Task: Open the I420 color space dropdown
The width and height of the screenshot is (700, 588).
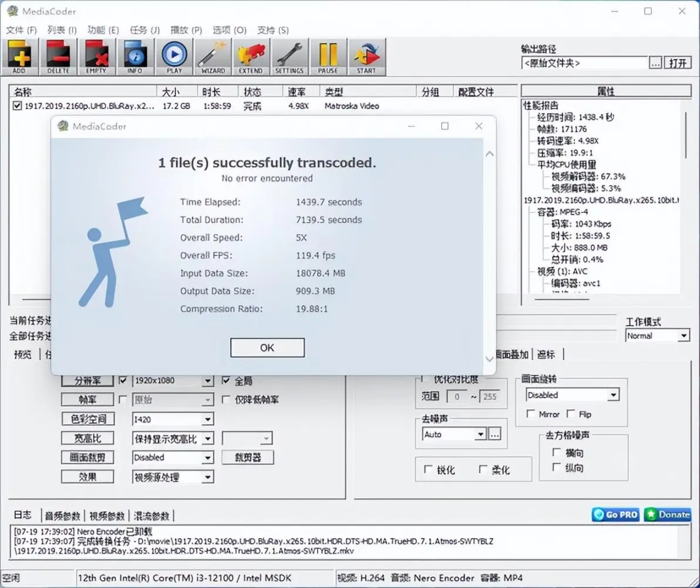Action: (x=207, y=420)
